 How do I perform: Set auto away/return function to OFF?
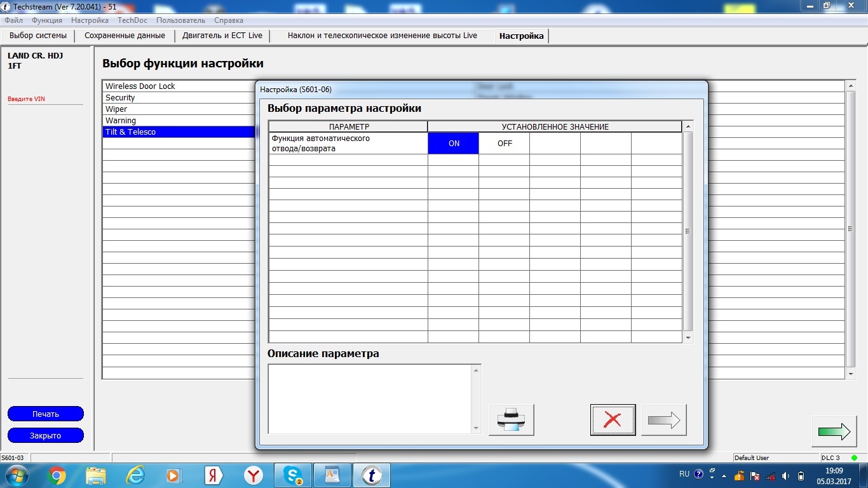click(x=505, y=144)
